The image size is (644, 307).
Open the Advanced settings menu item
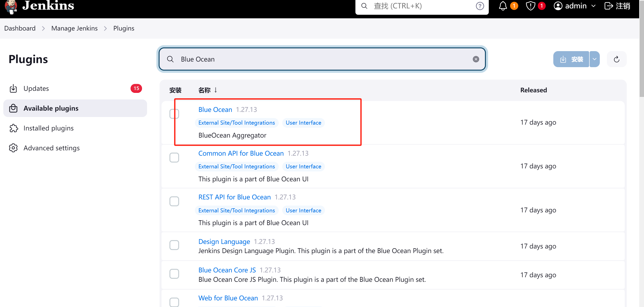click(x=51, y=148)
